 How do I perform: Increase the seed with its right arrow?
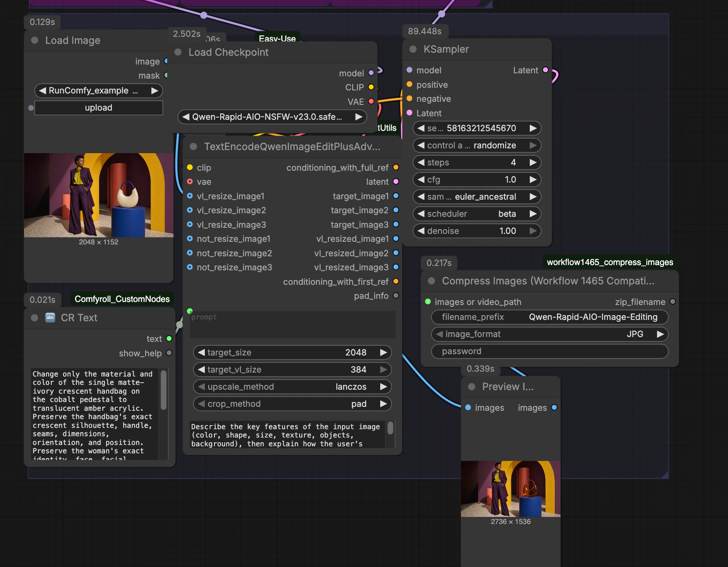pyautogui.click(x=533, y=128)
